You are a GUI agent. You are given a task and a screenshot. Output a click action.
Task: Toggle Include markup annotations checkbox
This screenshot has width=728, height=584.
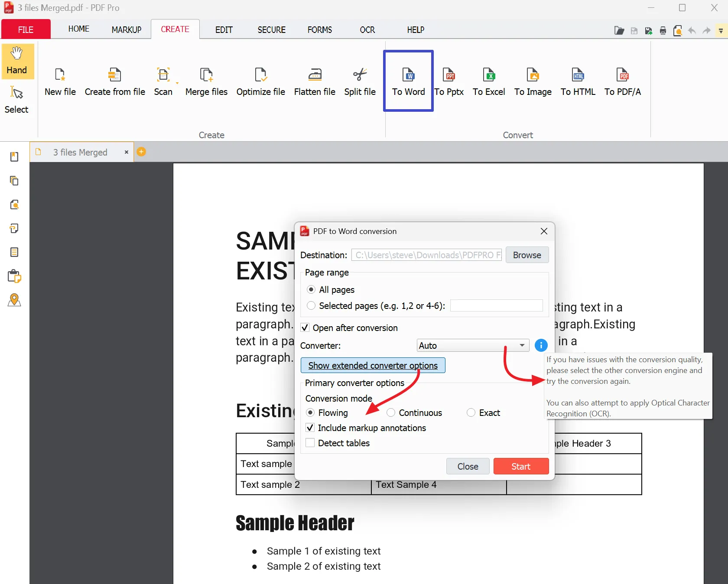310,428
